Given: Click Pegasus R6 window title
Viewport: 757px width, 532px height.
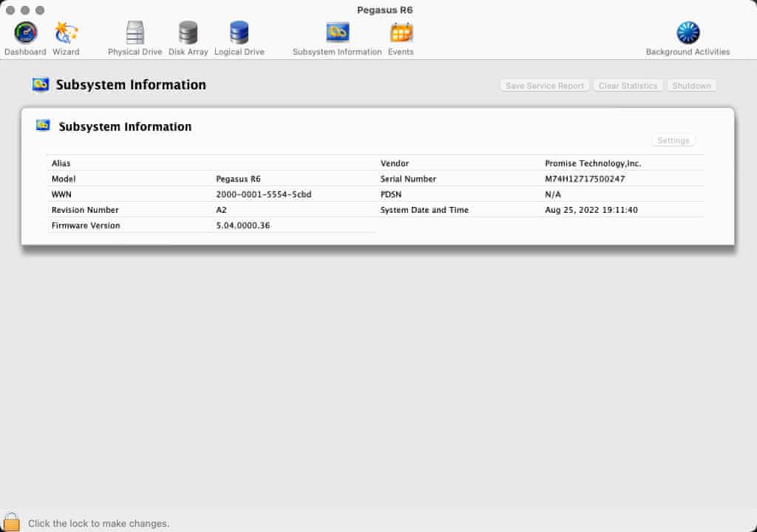Looking at the screenshot, I should pyautogui.click(x=384, y=10).
